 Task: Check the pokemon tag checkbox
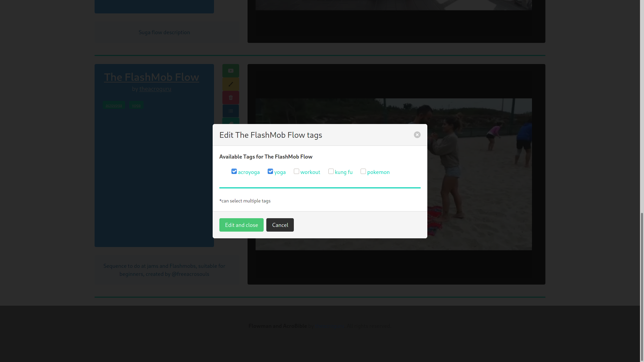pyautogui.click(x=363, y=171)
